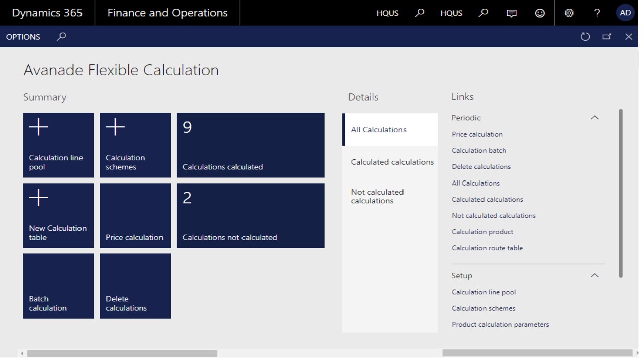Screen dimensions: 644x362
Task: Click Finance and Operations header
Action: [x=168, y=13]
